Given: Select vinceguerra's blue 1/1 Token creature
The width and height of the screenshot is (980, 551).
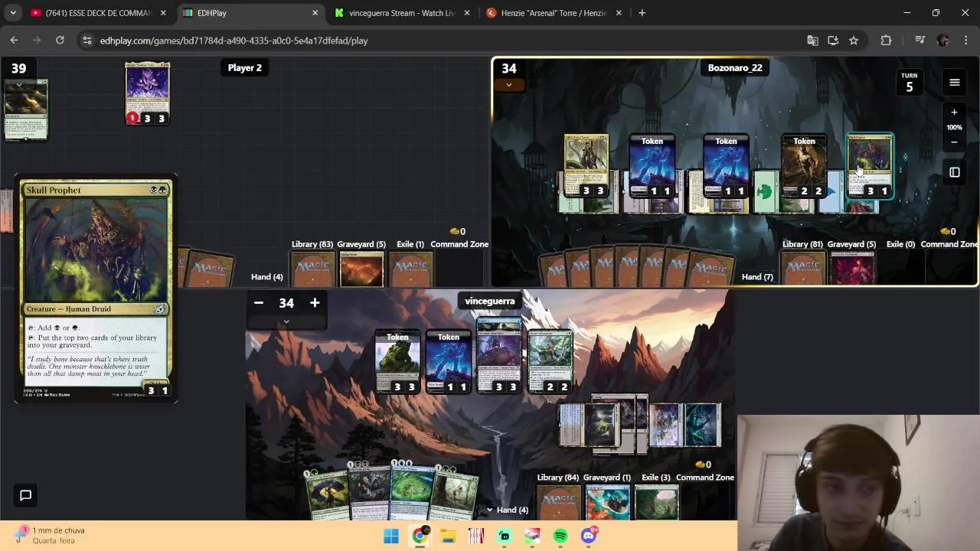Looking at the screenshot, I should 449,362.
